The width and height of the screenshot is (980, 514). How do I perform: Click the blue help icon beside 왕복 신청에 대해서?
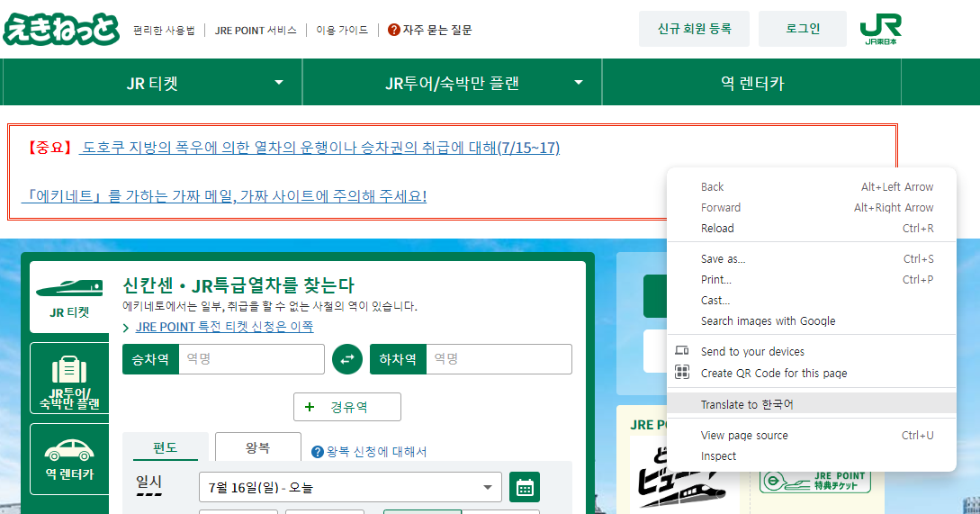(x=318, y=452)
